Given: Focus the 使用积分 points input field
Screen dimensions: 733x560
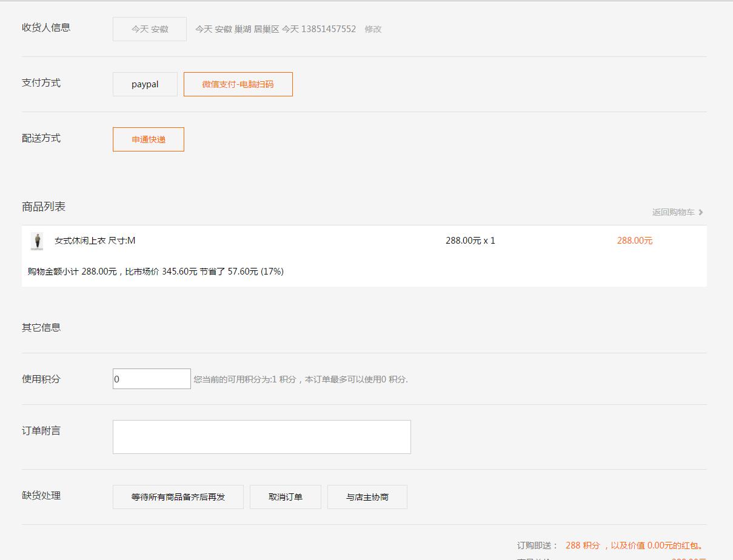Looking at the screenshot, I should pyautogui.click(x=152, y=379).
